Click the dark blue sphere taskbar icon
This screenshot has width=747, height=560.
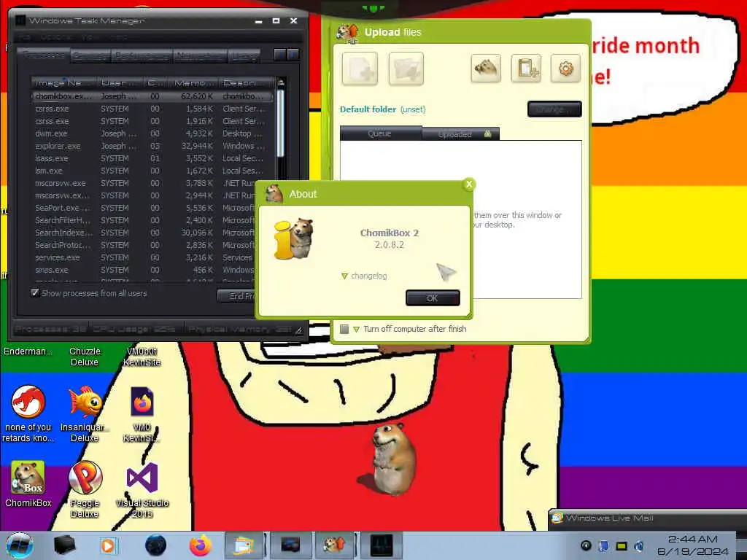click(x=155, y=545)
